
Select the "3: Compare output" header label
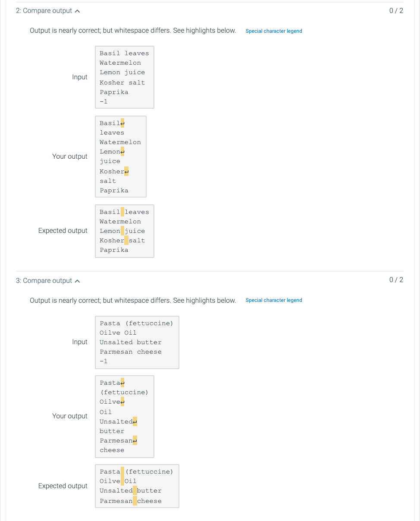tap(44, 280)
